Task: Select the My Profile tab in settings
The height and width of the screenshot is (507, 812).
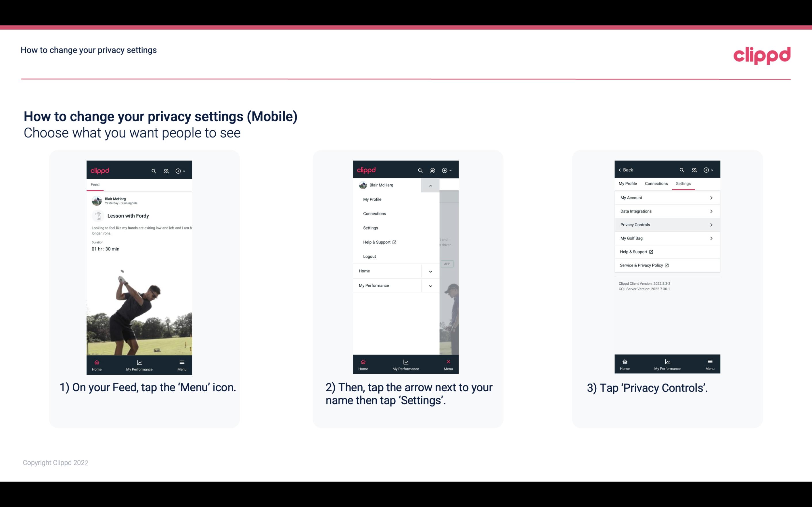Action: (628, 183)
